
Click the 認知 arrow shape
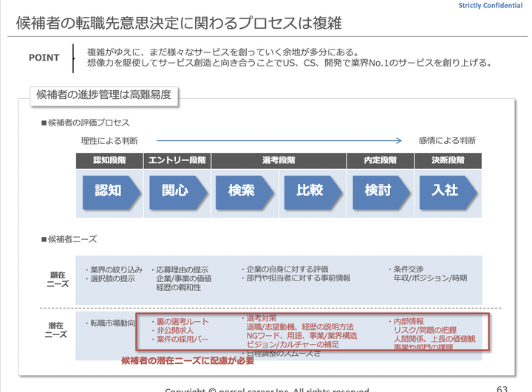[112, 192]
